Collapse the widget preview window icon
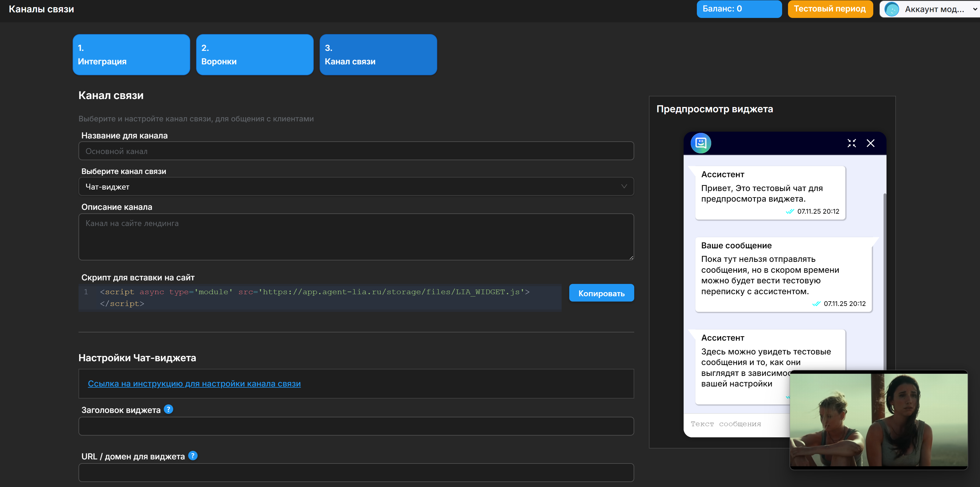980x487 pixels. coord(852,143)
